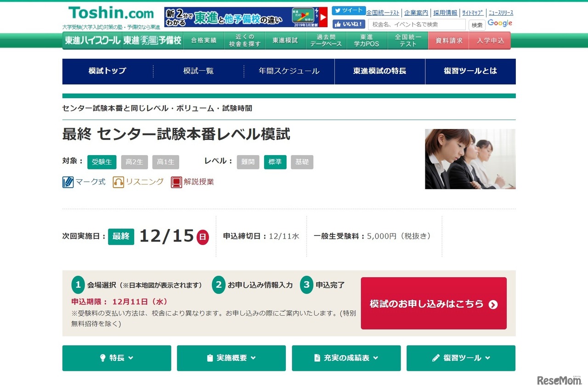Open 東進学力POS
The height and width of the screenshot is (391, 588).
pos(367,40)
